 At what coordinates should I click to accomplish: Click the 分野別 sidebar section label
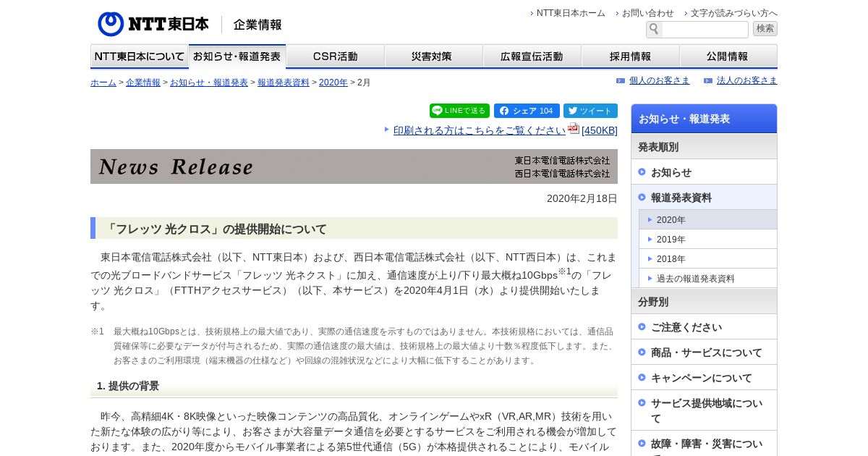[653, 302]
